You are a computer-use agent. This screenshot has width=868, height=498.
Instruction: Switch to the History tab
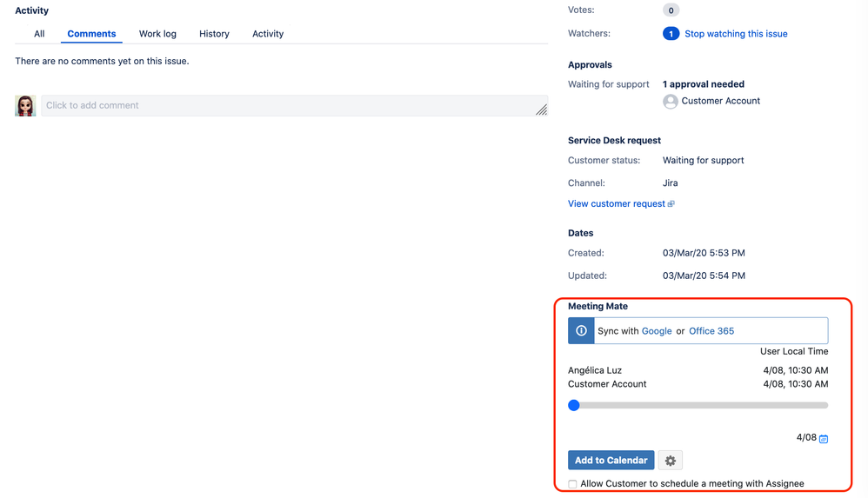[214, 34]
